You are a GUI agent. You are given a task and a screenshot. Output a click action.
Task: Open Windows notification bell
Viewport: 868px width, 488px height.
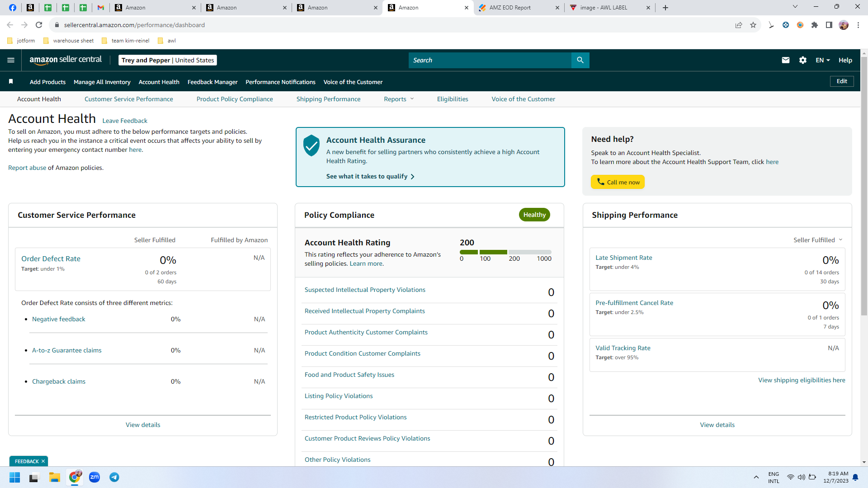tap(855, 477)
